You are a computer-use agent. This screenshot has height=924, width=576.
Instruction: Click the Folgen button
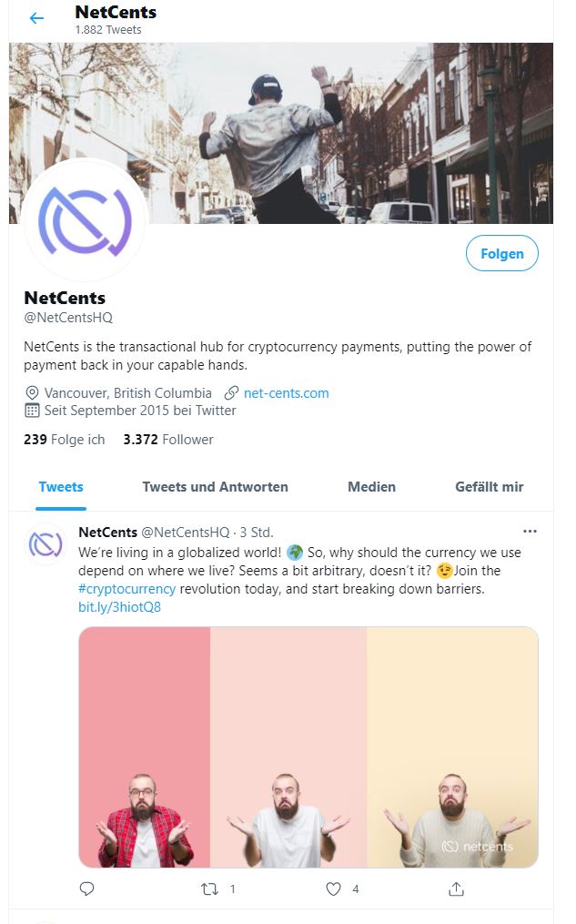501,253
